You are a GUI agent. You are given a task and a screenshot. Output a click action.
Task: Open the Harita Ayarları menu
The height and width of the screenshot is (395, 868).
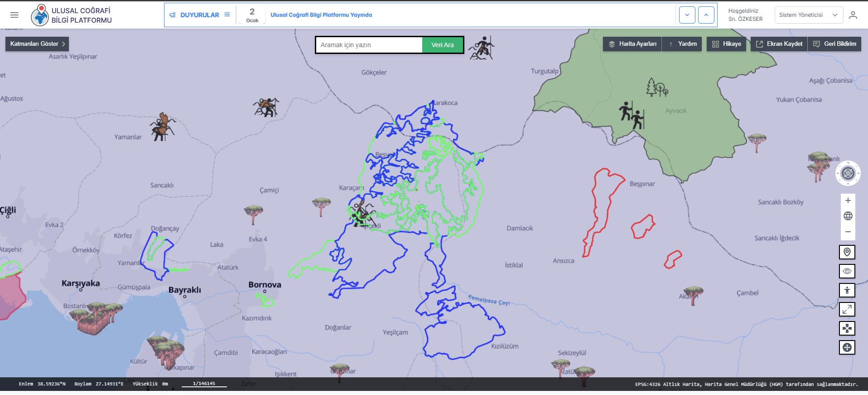click(632, 44)
